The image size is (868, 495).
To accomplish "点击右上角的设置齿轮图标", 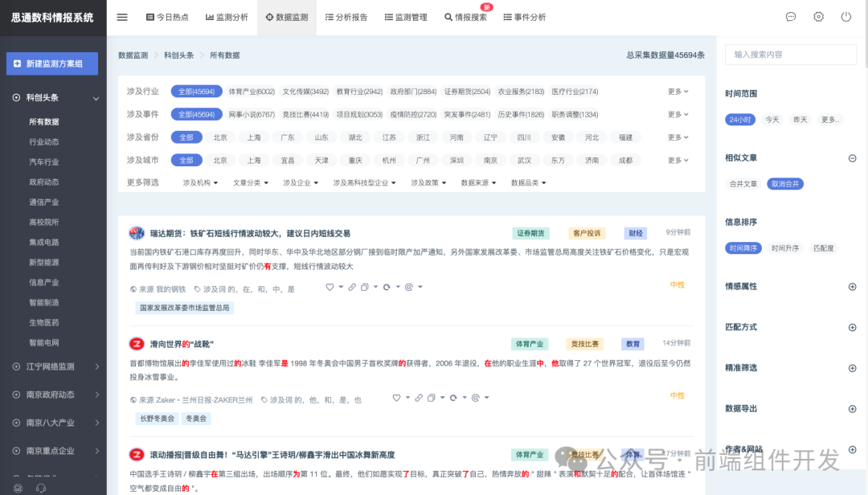I will point(818,16).
